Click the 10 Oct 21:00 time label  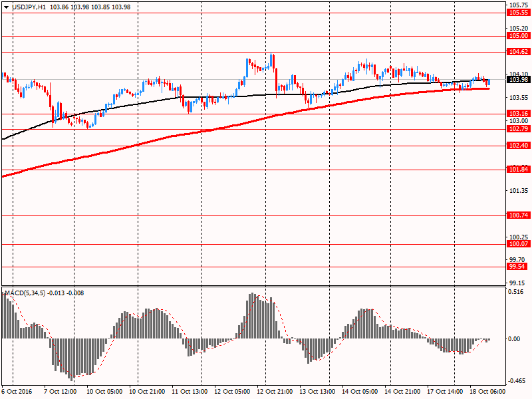click(x=147, y=392)
